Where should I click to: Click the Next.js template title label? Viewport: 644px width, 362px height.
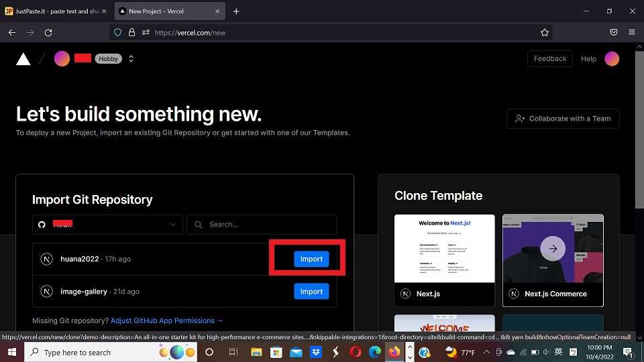coord(428,294)
